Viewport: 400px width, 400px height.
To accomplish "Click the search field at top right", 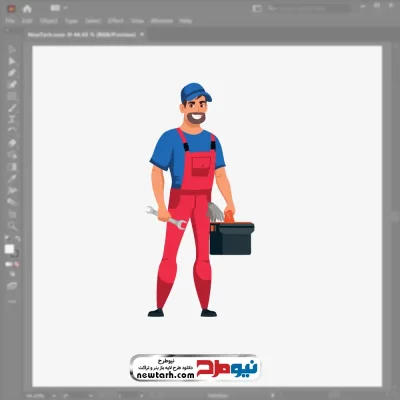I will (308, 8).
